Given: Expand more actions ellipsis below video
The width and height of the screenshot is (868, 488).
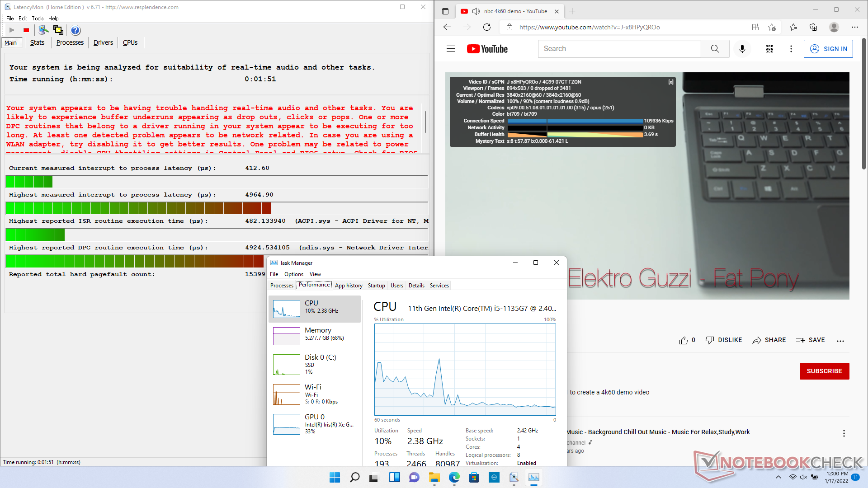Looking at the screenshot, I should point(840,341).
